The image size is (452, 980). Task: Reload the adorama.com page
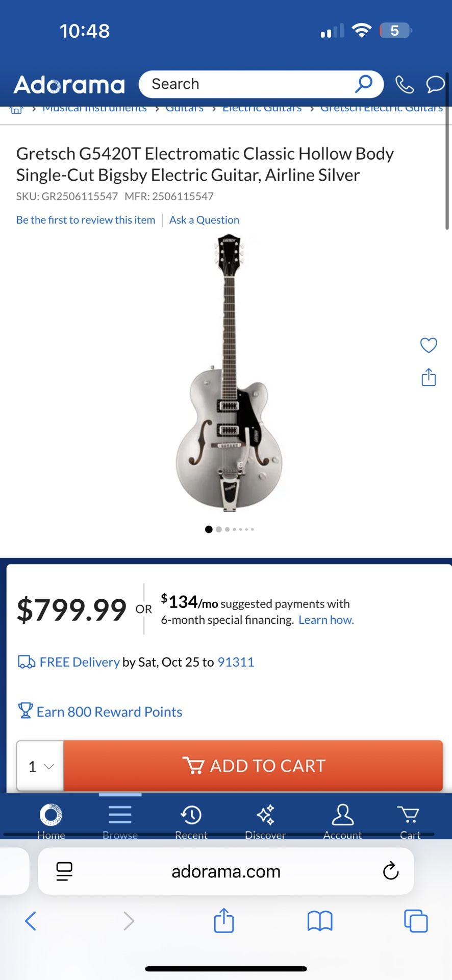point(390,871)
